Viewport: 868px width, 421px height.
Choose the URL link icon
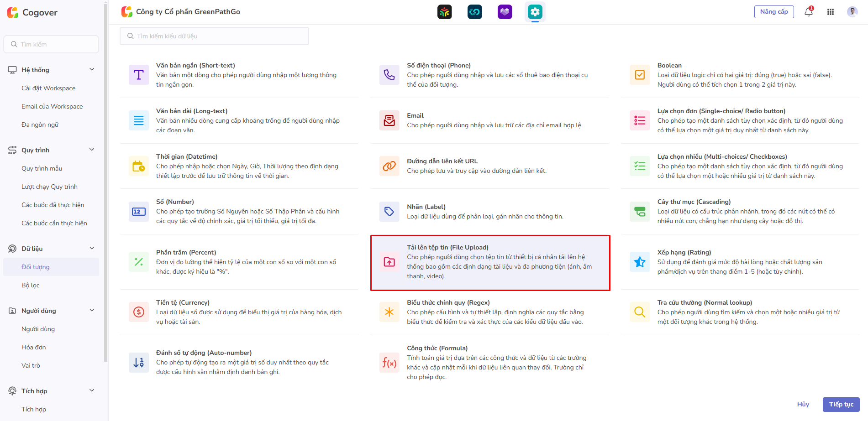(x=389, y=166)
